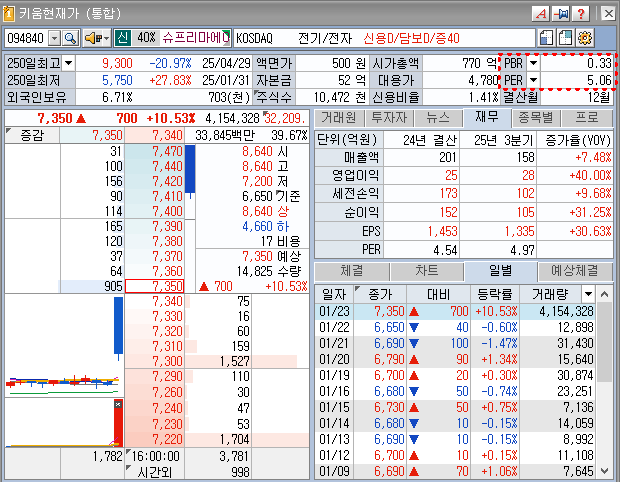Click the daily table scrollbar thumb

(x=604, y=342)
